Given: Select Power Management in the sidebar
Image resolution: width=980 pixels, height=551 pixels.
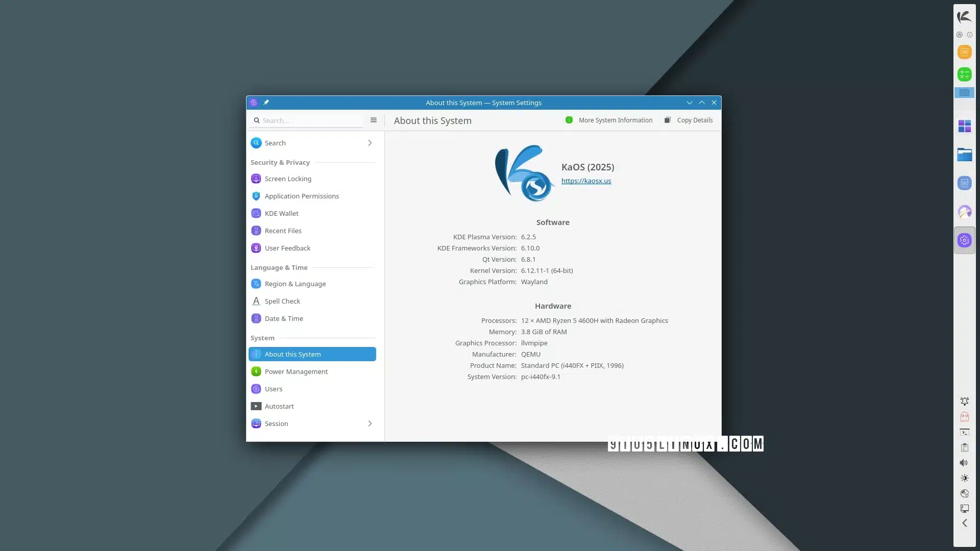Looking at the screenshot, I should click(296, 371).
